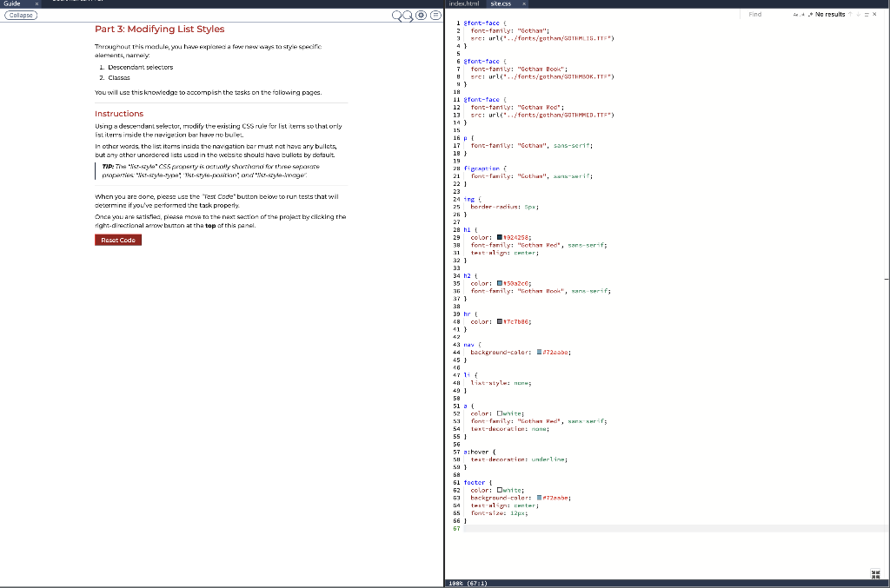Open the Guide settings gear icon
890x588 pixels.
click(x=420, y=15)
